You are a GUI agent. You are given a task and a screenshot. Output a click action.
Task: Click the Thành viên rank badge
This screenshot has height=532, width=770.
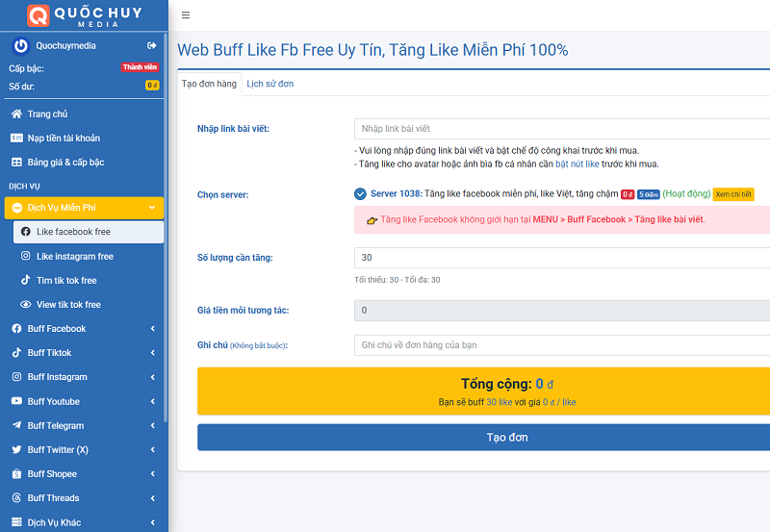(x=140, y=67)
